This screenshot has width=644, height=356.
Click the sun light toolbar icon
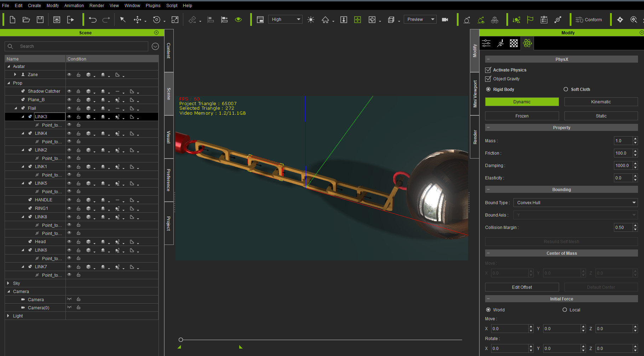[x=311, y=20]
